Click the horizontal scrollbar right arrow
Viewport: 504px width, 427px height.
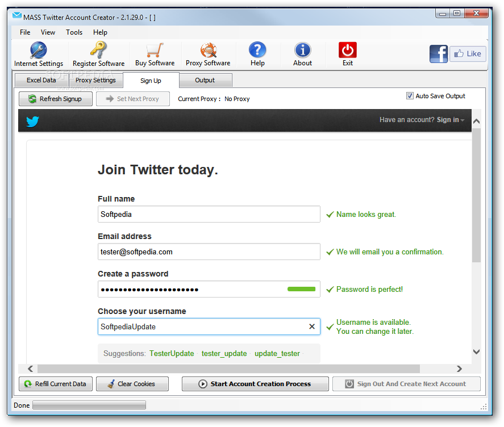coord(459,369)
